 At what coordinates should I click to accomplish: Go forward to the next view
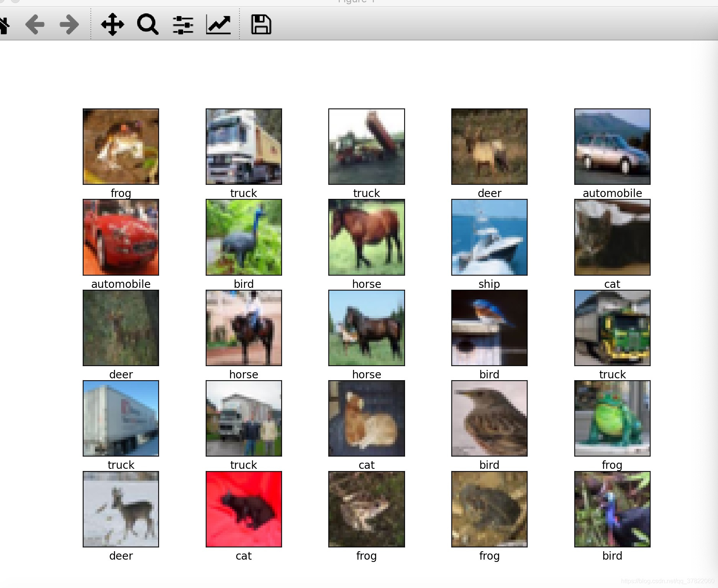[67, 24]
